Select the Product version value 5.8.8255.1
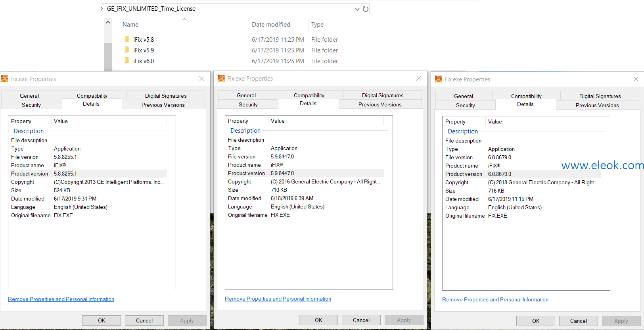 (65, 174)
